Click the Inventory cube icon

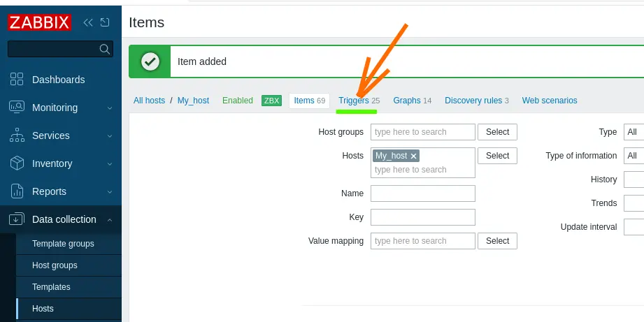tap(17, 163)
